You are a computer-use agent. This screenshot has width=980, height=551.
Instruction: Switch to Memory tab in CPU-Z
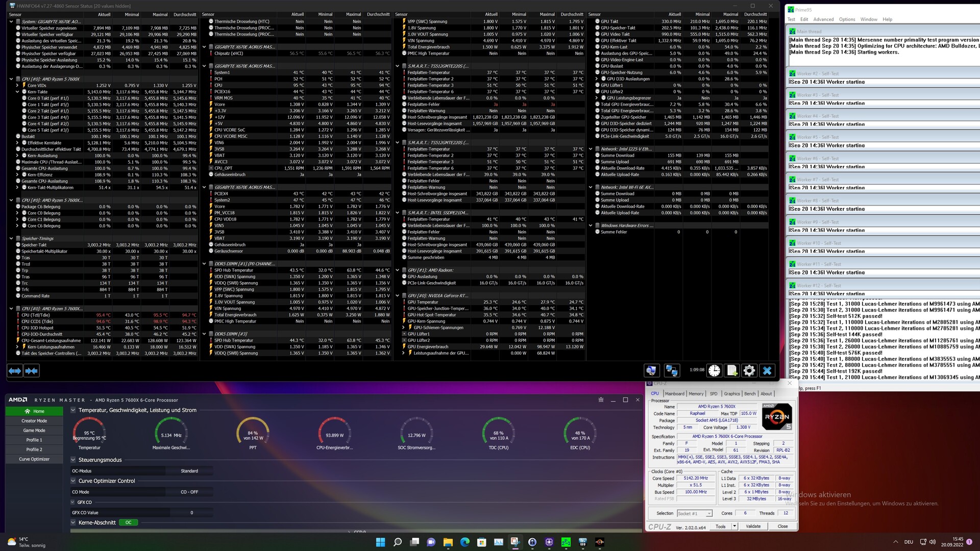point(696,394)
